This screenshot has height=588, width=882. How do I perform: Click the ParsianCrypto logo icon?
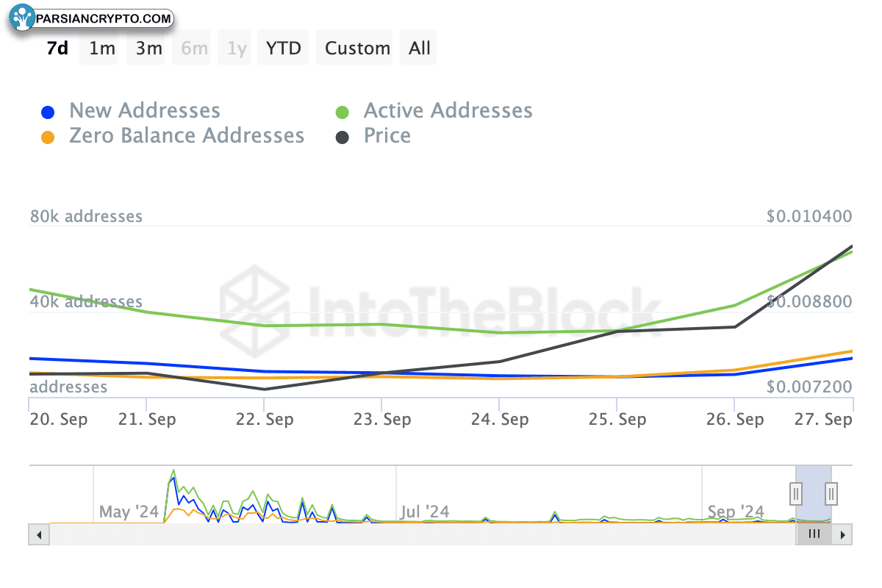point(23,18)
